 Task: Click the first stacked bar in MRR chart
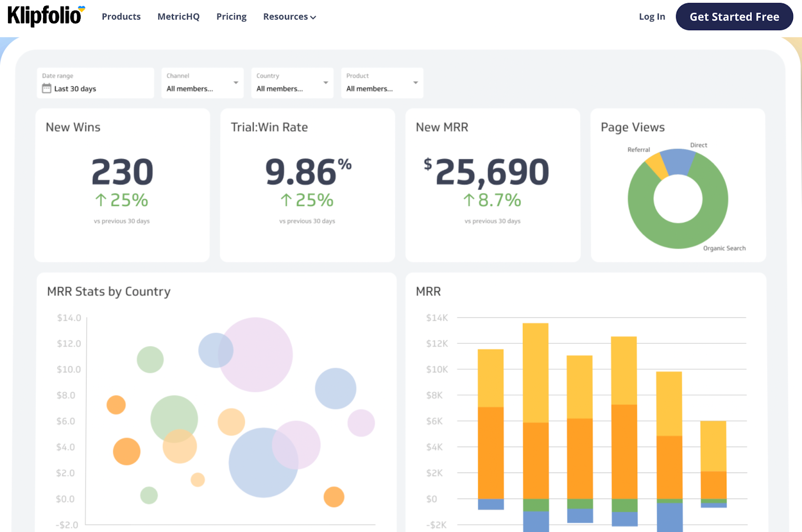(491, 429)
